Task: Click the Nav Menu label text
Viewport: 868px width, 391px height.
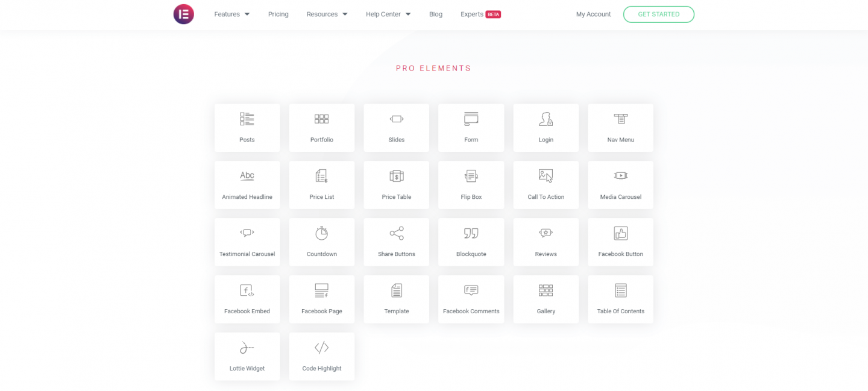Action: point(621,140)
